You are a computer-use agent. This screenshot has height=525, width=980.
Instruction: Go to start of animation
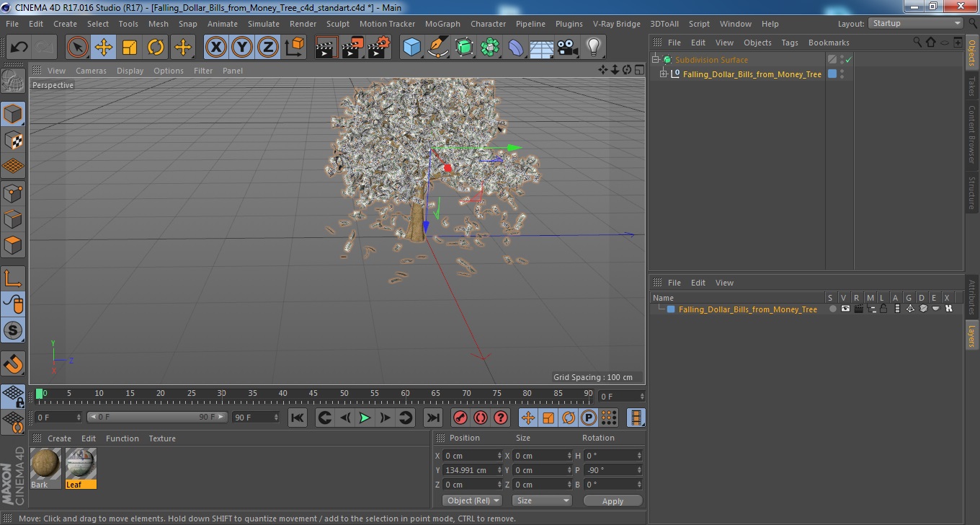(x=298, y=418)
